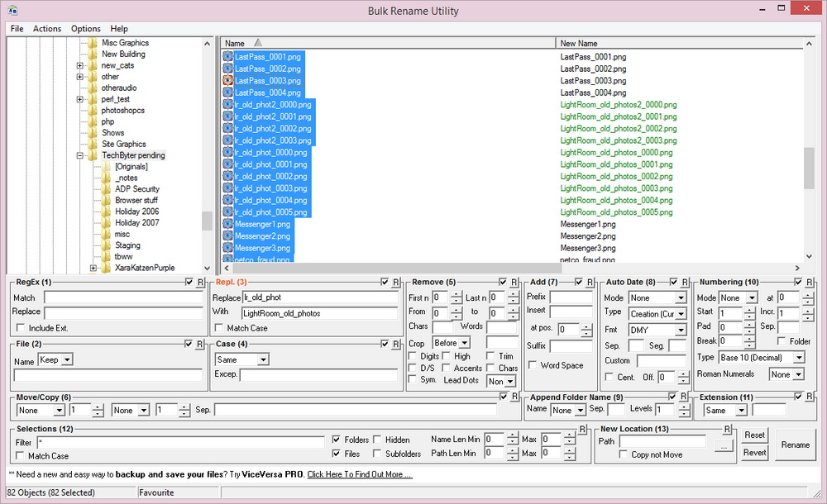Click the file icon beside lr_old_phot2_0000.png
This screenshot has height=504, width=827.
pos(228,104)
